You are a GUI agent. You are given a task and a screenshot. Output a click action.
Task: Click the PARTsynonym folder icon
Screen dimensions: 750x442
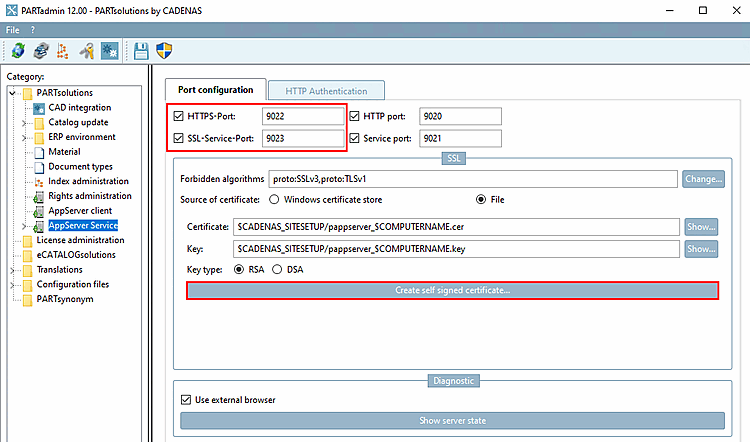[28, 300]
